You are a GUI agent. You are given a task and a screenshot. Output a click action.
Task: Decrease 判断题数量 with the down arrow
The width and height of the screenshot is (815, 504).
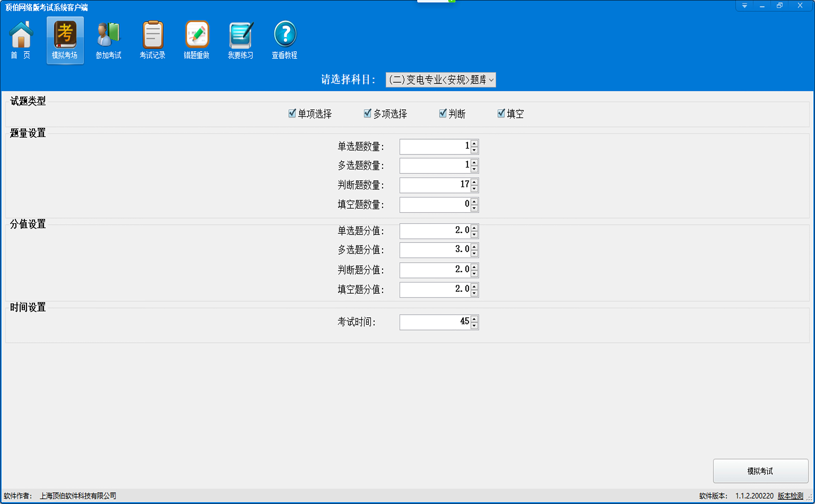tap(474, 189)
